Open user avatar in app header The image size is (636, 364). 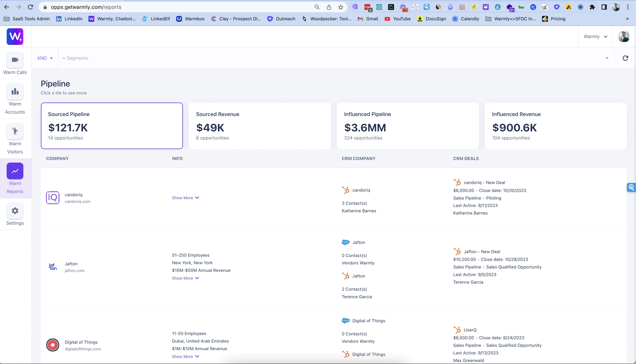click(624, 37)
